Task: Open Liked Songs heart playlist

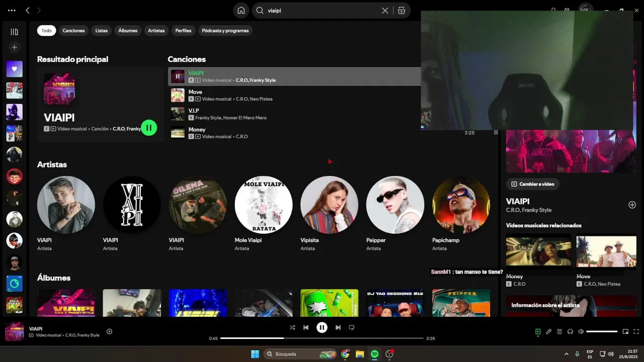Action: [14, 69]
